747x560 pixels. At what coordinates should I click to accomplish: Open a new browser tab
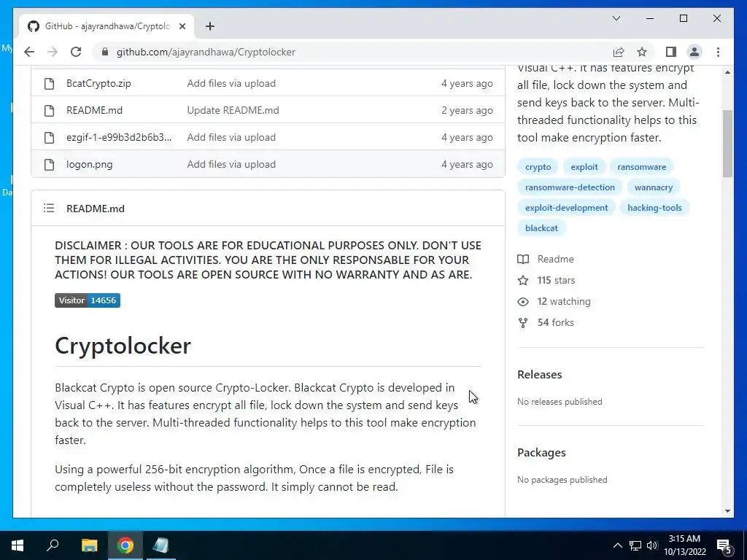click(210, 26)
